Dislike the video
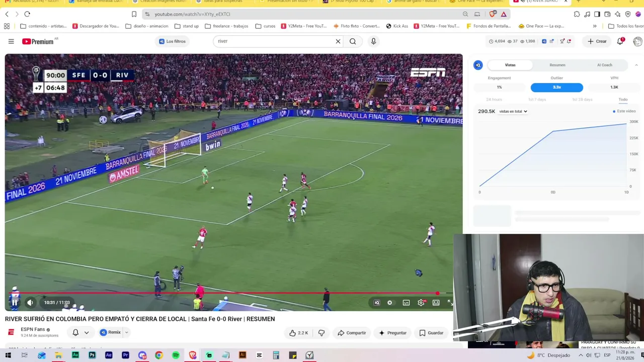 321,333
